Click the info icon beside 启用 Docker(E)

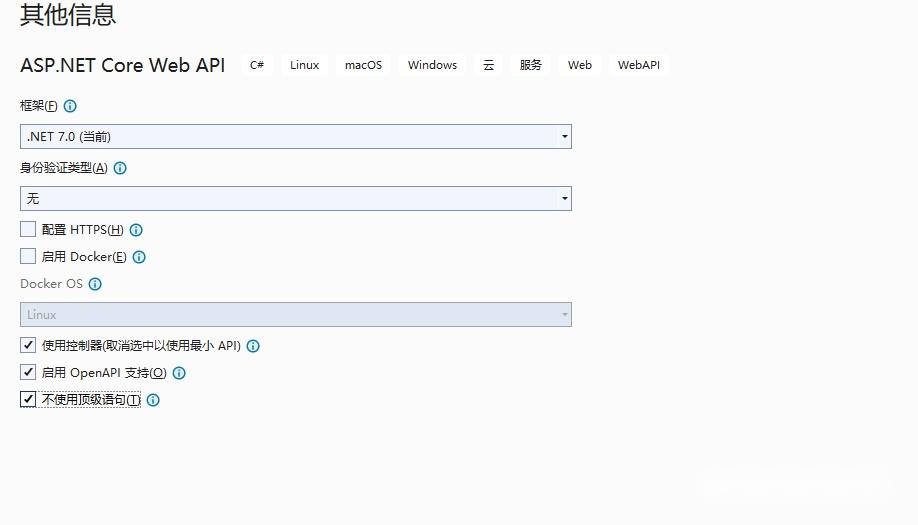(x=139, y=257)
